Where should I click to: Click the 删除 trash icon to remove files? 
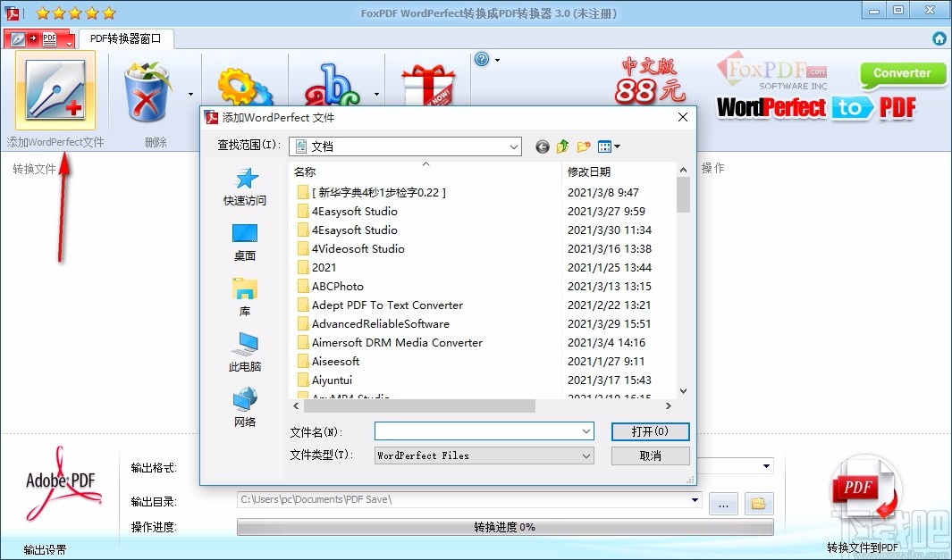(146, 89)
